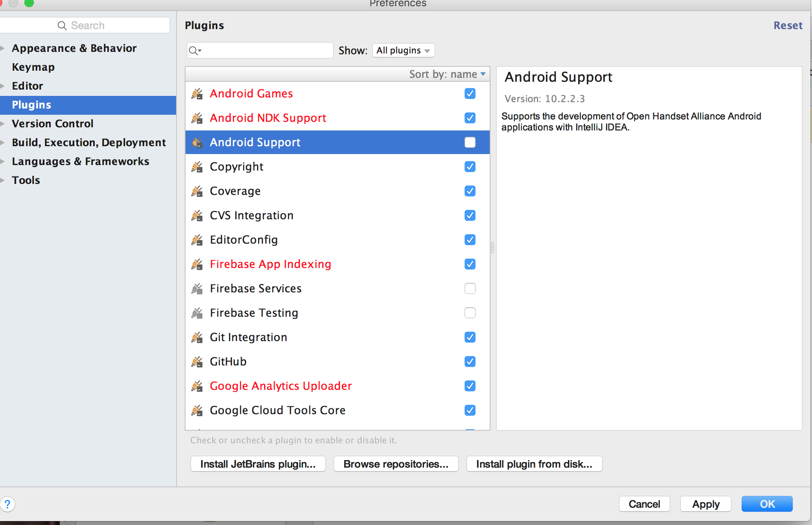The height and width of the screenshot is (525, 812).
Task: Uncheck the Android NDK Support checkbox
Action: [x=470, y=118]
